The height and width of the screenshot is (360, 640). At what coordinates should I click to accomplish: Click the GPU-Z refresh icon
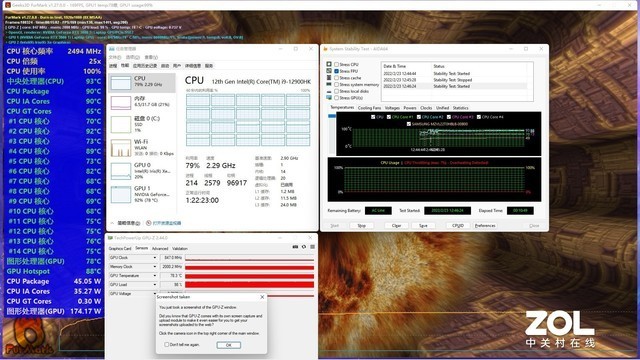[x=304, y=247]
